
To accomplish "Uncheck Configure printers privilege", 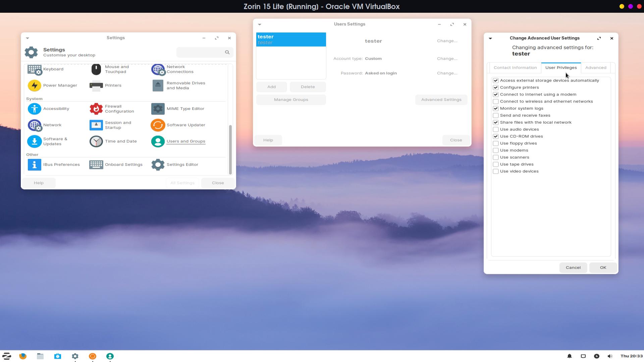I will point(496,87).
